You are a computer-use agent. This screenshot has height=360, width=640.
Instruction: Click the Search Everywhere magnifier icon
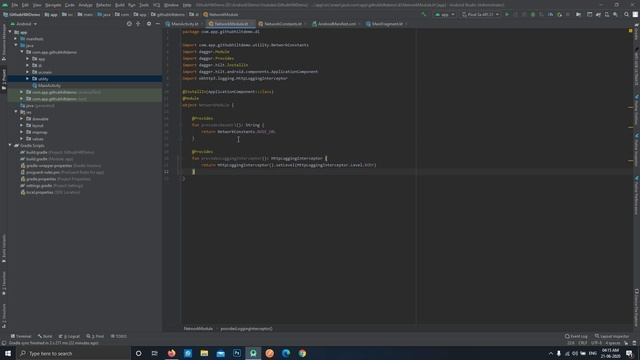click(x=626, y=14)
